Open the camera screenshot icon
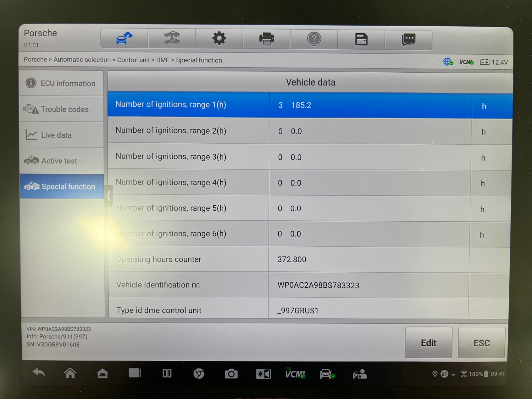This screenshot has height=399, width=532. coord(231,374)
